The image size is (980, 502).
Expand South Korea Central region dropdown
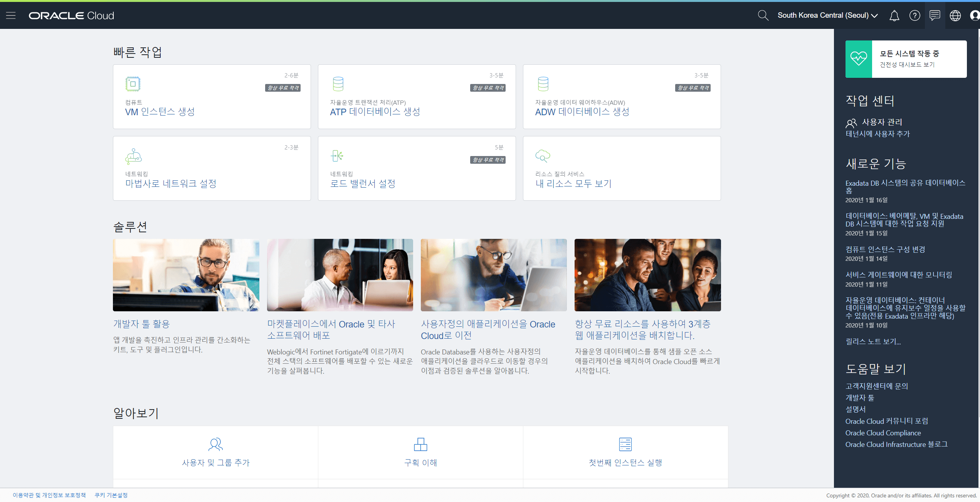[x=827, y=15]
